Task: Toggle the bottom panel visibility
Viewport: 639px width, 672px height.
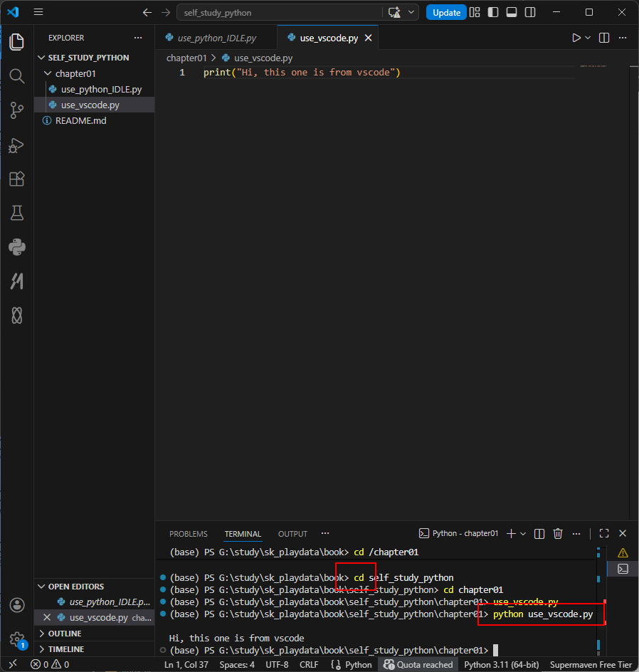Action: tap(512, 12)
